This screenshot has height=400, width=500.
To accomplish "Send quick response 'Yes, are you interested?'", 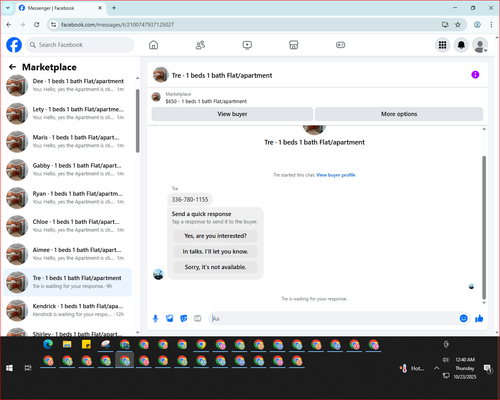I will (215, 236).
